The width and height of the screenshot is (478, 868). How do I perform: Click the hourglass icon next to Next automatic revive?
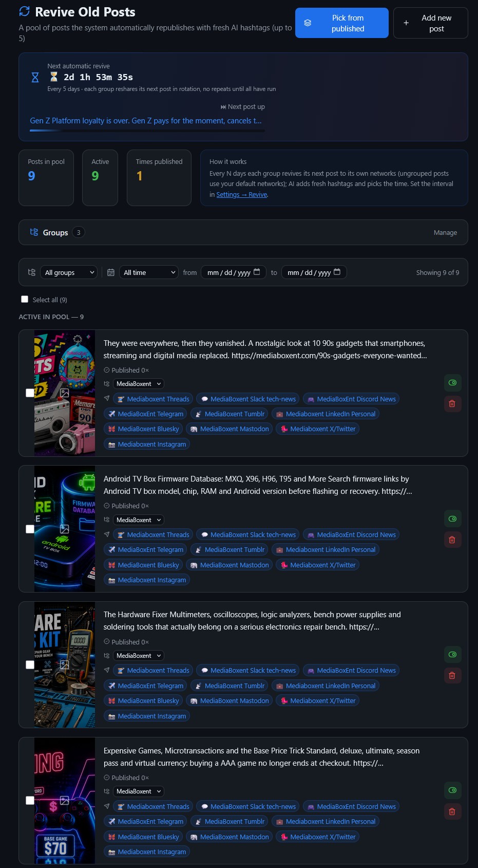point(35,78)
